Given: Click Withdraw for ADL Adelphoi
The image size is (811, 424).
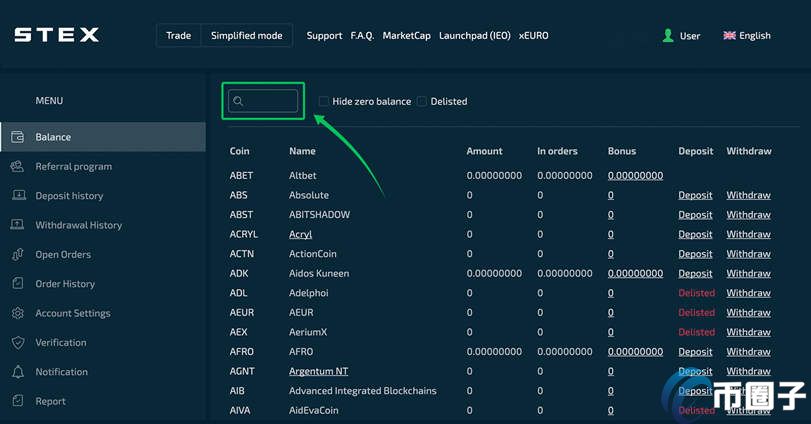Looking at the screenshot, I should coord(748,293).
